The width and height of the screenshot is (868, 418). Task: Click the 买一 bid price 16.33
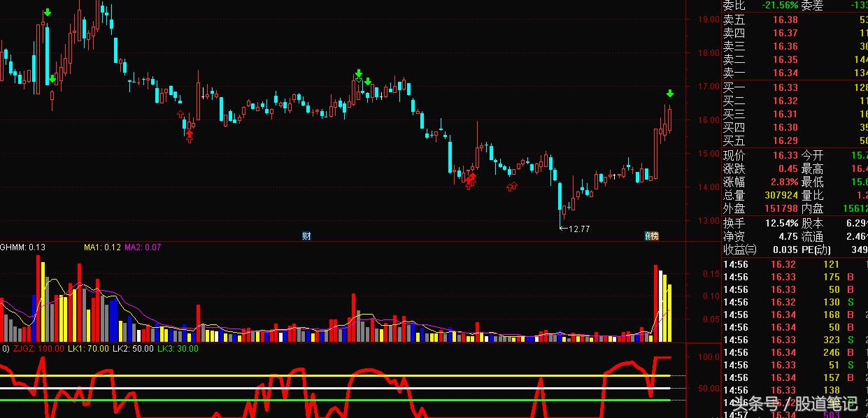pos(785,87)
